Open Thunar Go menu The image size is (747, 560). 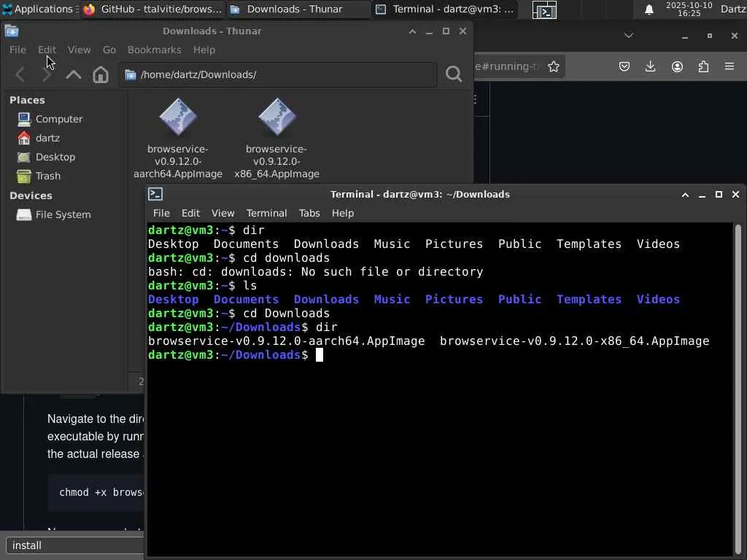point(109,50)
